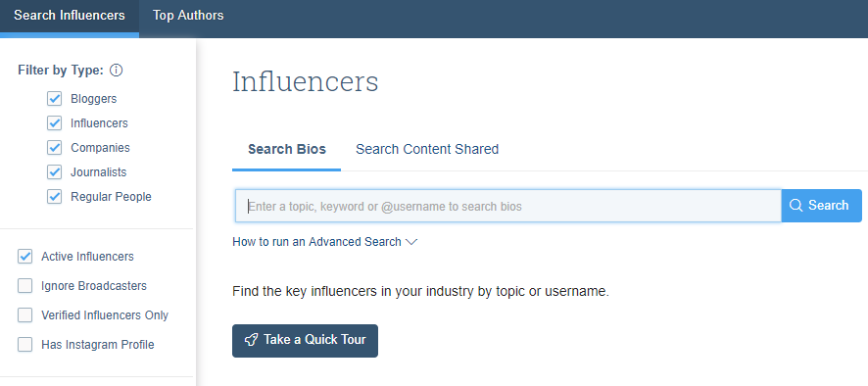Enable Has Instagram Profile filter
This screenshot has width=868, height=386.
click(x=24, y=345)
